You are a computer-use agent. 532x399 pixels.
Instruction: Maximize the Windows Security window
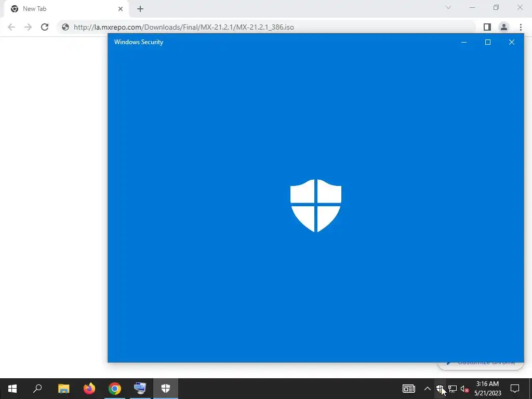[487, 42]
